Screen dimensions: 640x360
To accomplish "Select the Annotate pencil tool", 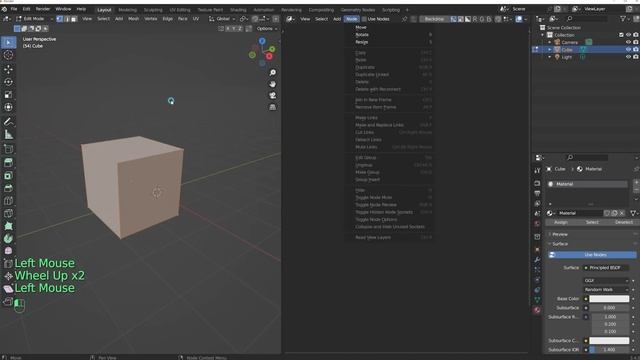I will click(x=8, y=122).
